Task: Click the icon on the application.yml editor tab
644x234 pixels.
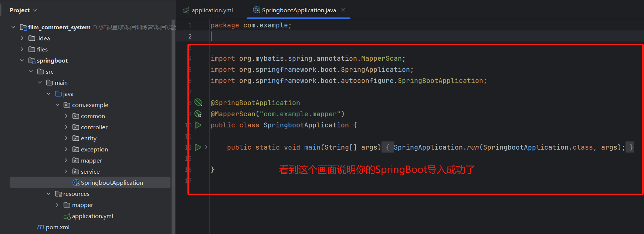Action: [x=186, y=10]
